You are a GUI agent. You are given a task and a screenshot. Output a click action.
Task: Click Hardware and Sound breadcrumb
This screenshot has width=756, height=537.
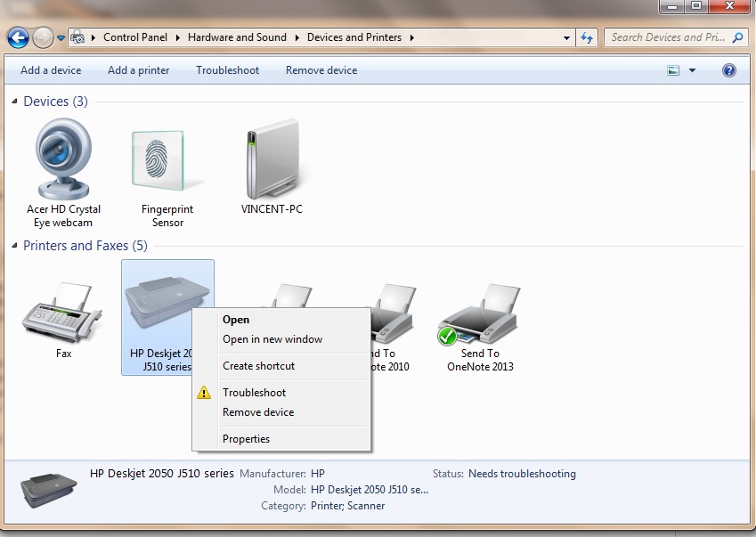237,37
